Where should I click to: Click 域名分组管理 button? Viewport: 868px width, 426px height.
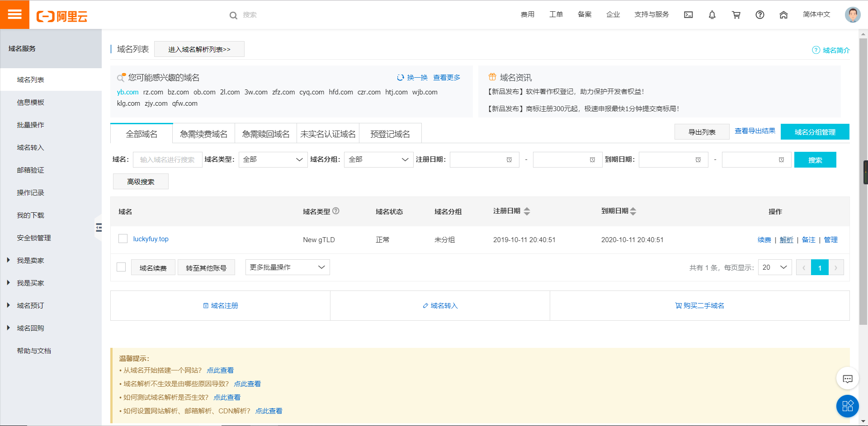(815, 132)
